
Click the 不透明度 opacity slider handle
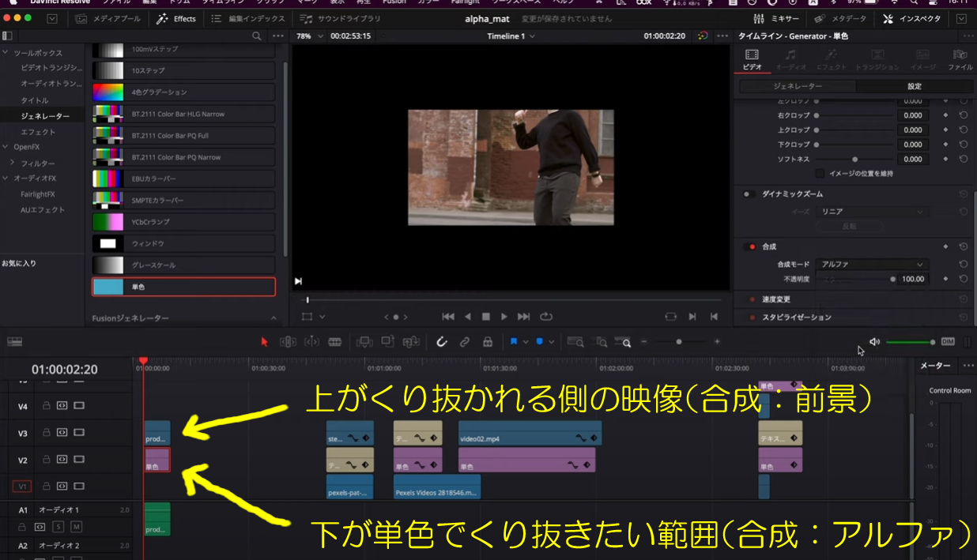point(893,279)
